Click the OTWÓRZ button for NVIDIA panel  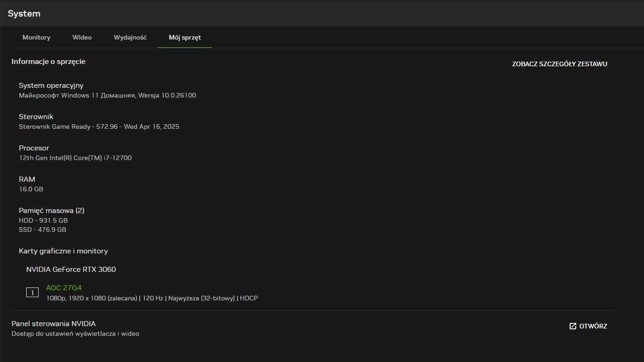point(588,326)
